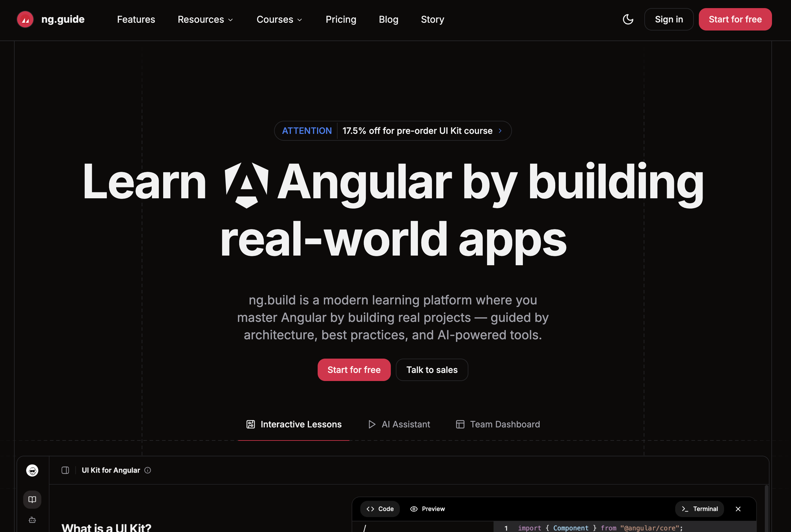
Task: Click the robot assistant icon in sidebar
Action: pos(32,520)
